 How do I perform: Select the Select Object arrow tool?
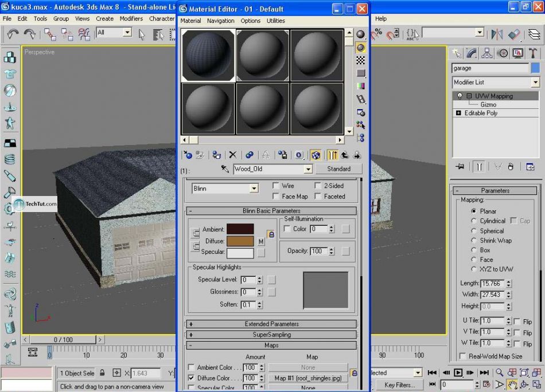pyautogui.click(x=142, y=34)
